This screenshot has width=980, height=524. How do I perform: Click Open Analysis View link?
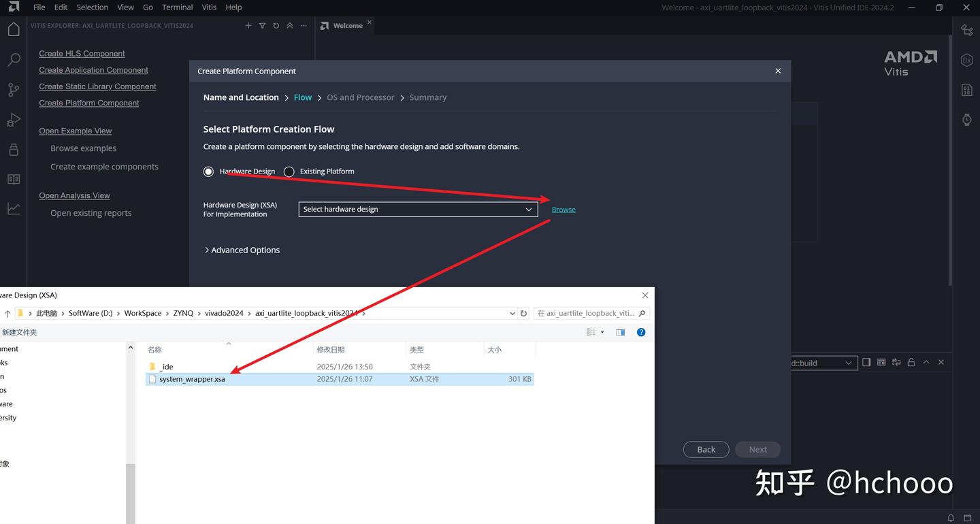[x=74, y=196]
